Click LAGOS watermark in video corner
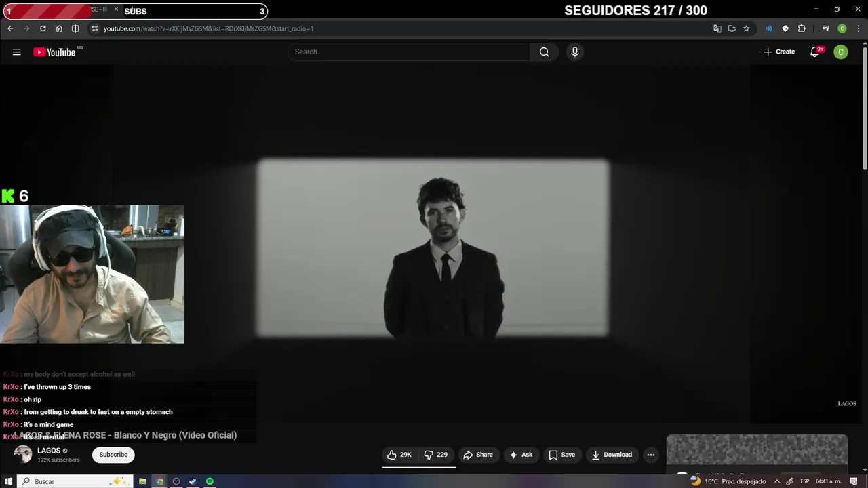The width and height of the screenshot is (868, 488). point(847,403)
